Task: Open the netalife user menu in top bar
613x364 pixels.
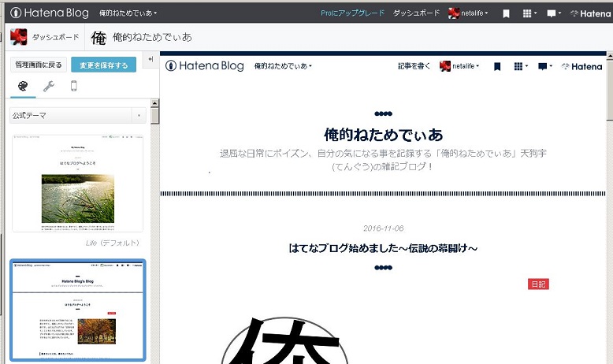Action: [x=468, y=13]
